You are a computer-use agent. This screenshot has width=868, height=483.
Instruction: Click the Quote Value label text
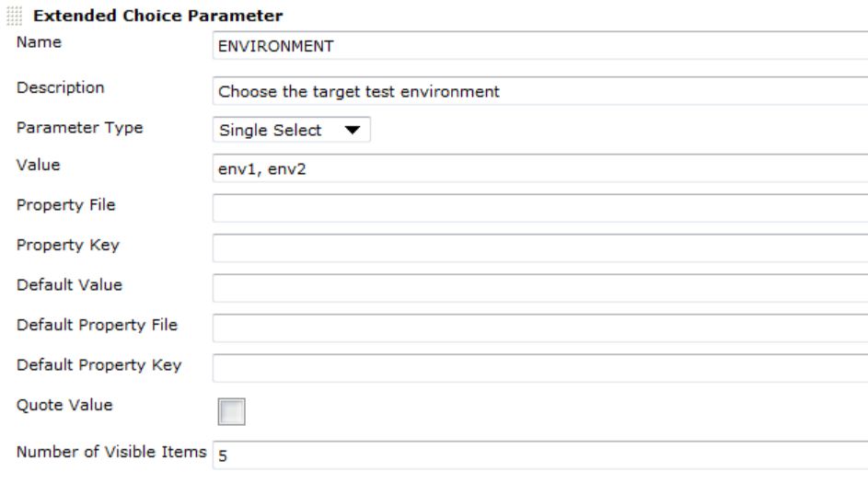(55, 403)
